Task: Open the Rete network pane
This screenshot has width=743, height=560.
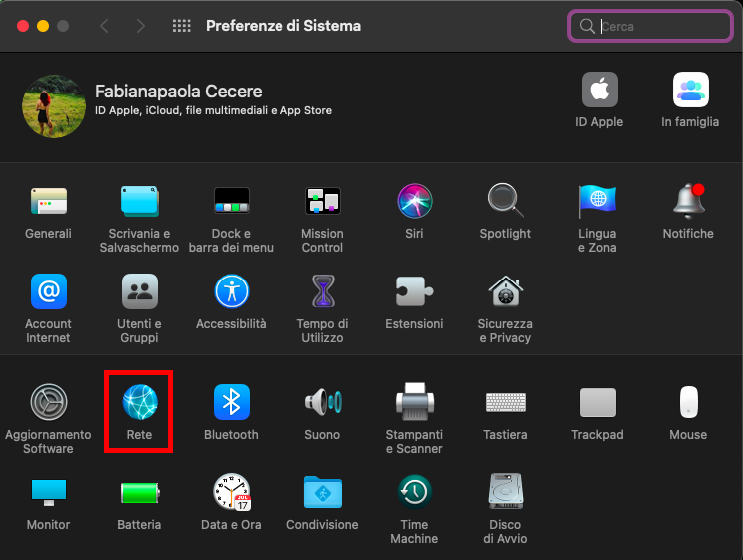Action: [x=140, y=402]
